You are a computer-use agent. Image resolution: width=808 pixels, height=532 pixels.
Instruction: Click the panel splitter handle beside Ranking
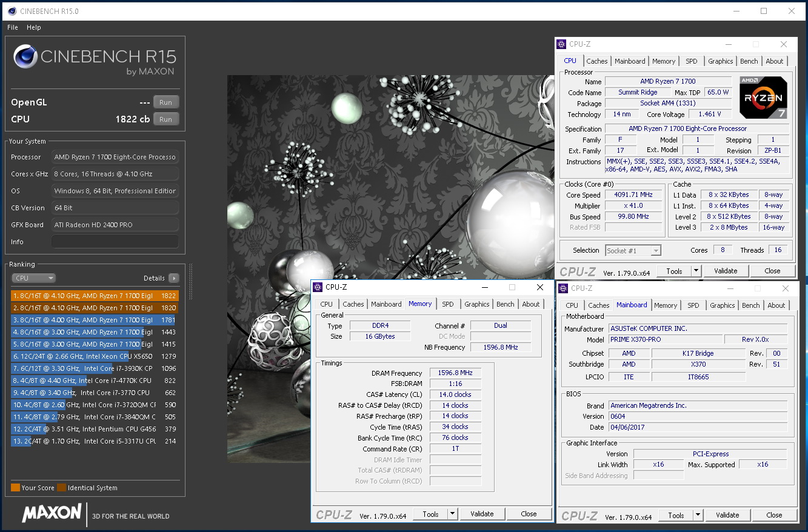(190, 282)
